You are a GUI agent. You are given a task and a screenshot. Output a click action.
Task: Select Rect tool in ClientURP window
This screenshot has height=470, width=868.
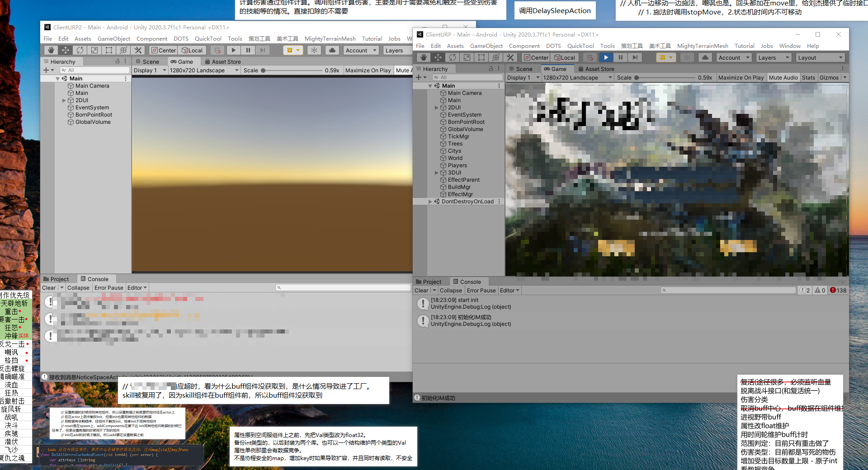(481, 57)
